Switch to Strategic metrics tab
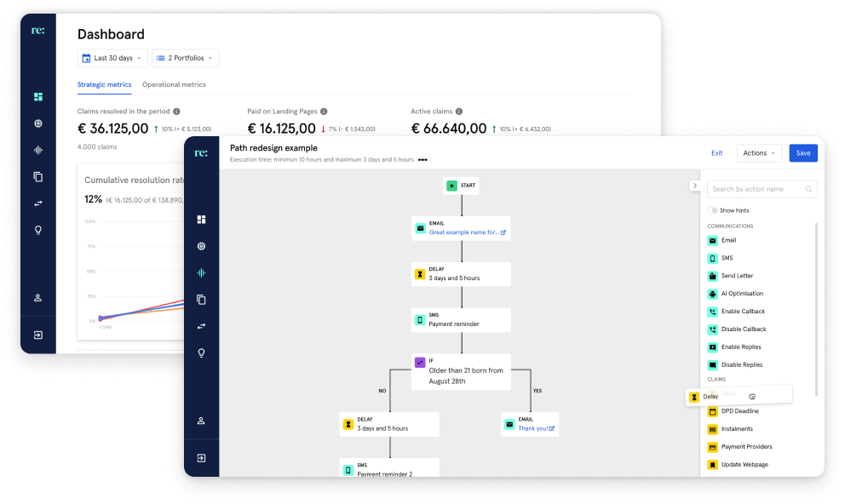The image size is (845, 504). tap(104, 85)
